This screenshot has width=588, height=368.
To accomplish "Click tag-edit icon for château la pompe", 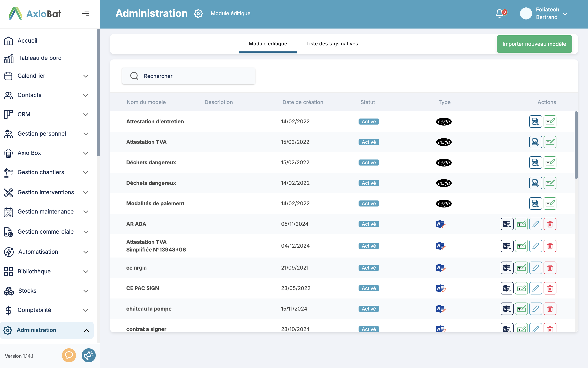I will 521,309.
